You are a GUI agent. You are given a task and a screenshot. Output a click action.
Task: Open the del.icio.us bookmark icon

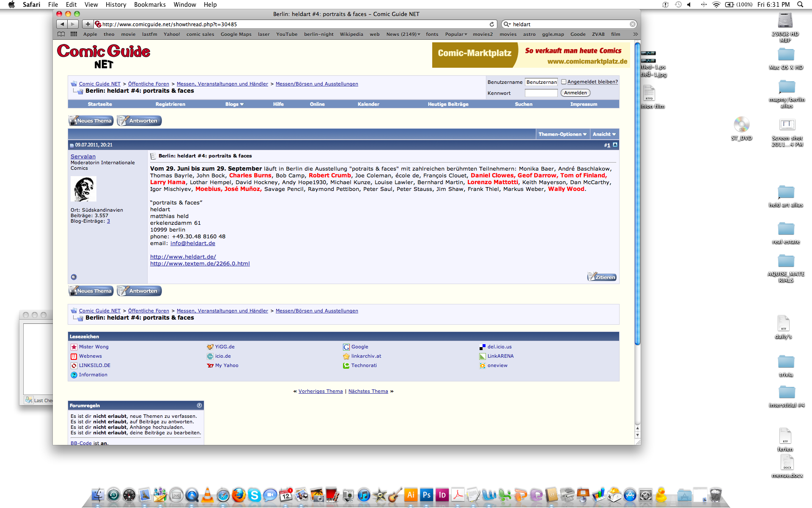pos(483,347)
